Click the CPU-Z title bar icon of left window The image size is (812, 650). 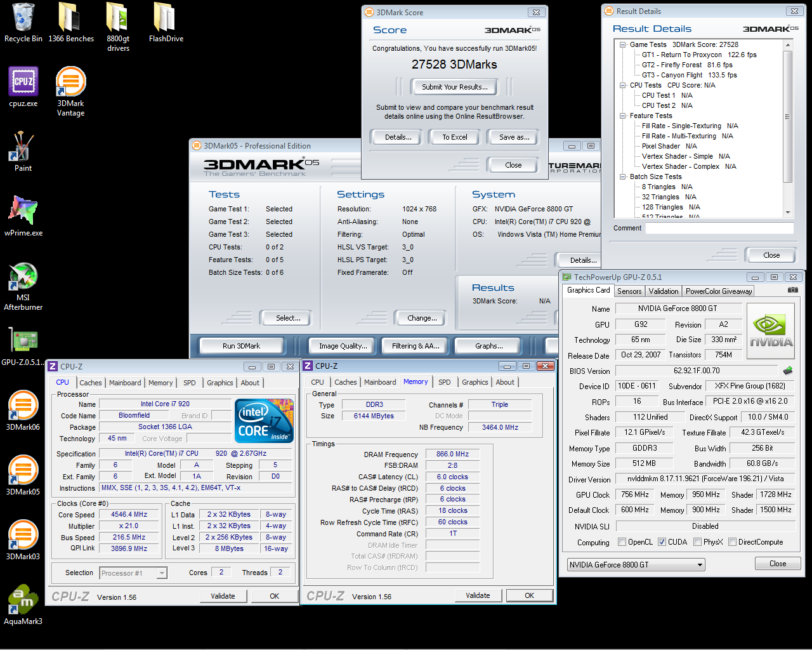click(53, 366)
